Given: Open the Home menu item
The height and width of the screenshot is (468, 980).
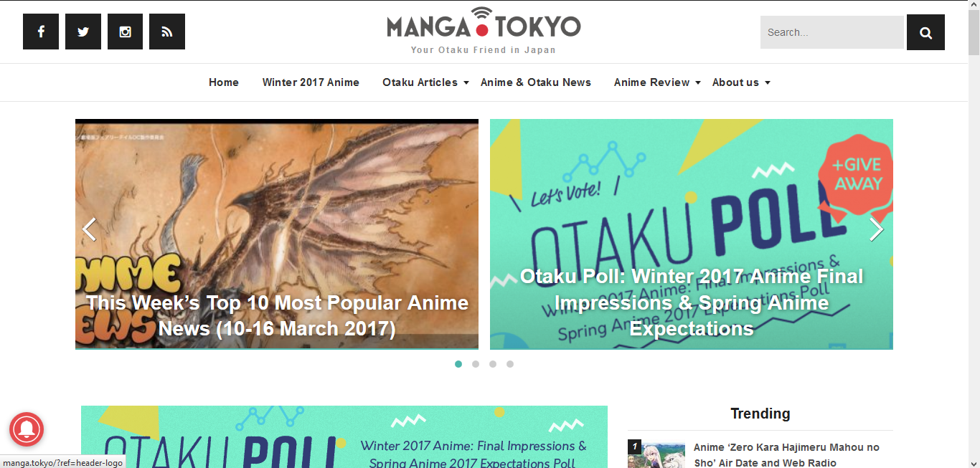Looking at the screenshot, I should 224,82.
